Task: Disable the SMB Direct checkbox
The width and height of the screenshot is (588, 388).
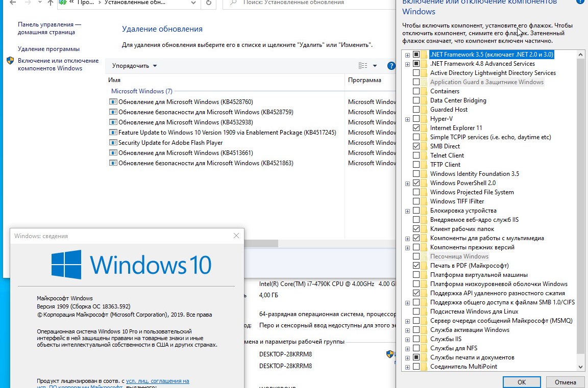Action: click(x=416, y=146)
